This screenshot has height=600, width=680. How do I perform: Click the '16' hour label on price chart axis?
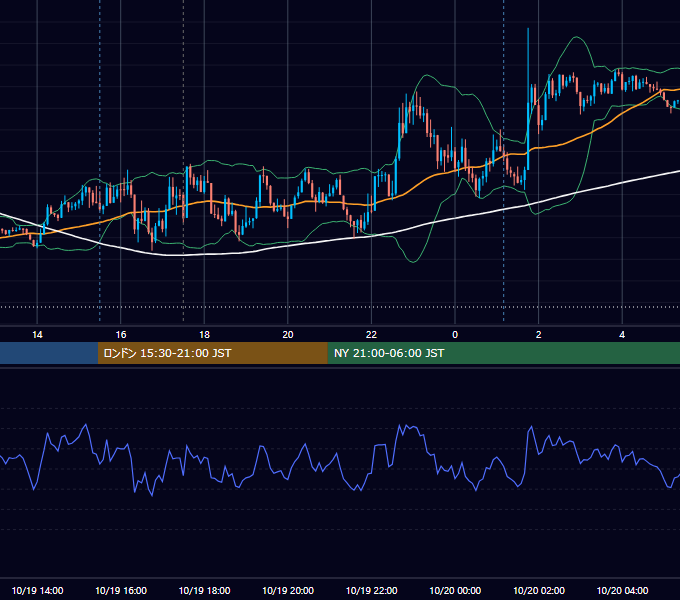pyautogui.click(x=121, y=335)
